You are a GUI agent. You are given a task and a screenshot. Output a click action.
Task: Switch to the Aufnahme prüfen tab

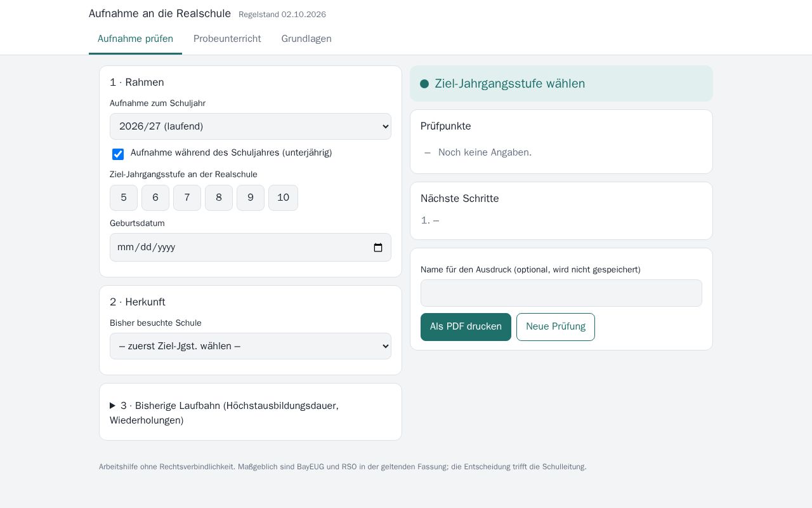[135, 39]
